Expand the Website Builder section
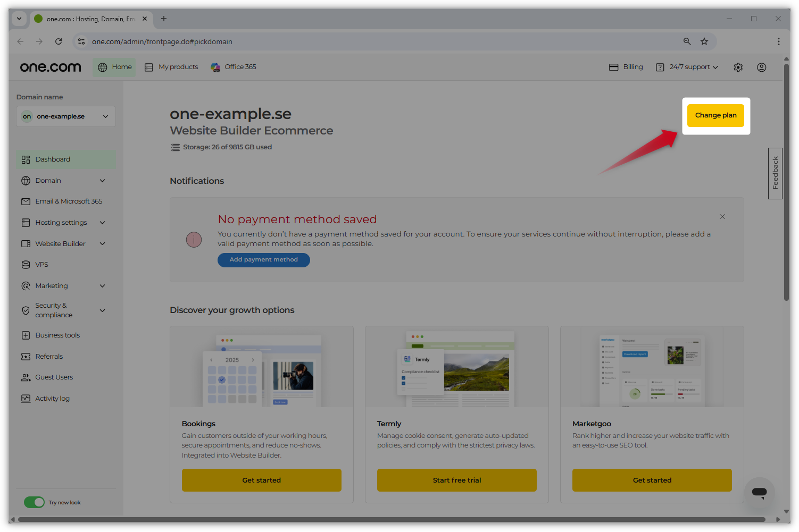Image resolution: width=799 pixels, height=532 pixels. coord(103,244)
